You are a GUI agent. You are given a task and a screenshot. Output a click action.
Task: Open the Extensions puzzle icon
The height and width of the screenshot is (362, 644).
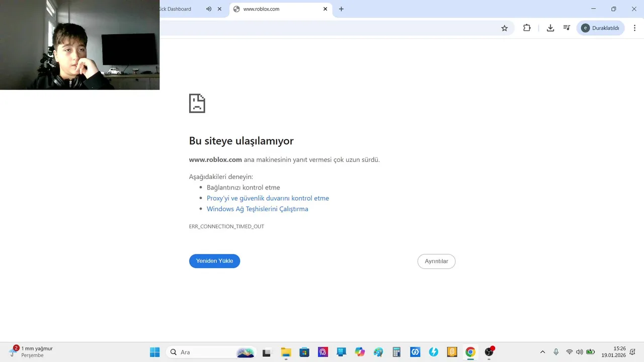point(527,28)
